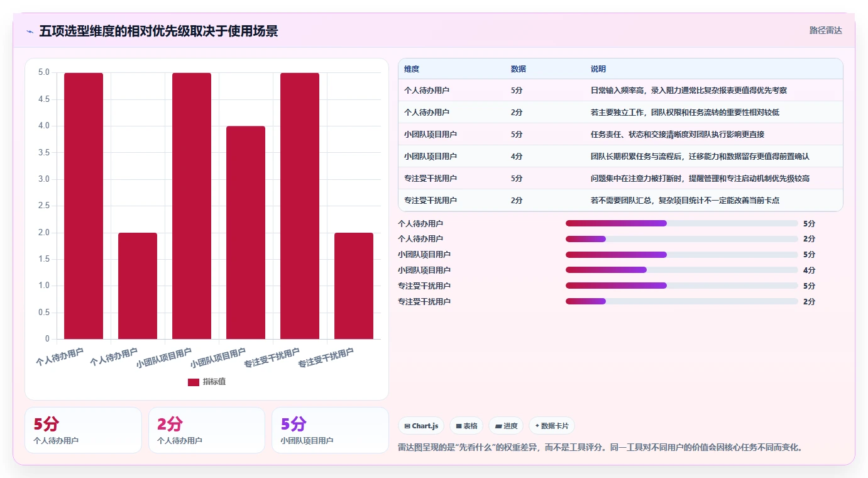Select the Chart.js chip
This screenshot has height=478, width=868.
[x=421, y=426]
